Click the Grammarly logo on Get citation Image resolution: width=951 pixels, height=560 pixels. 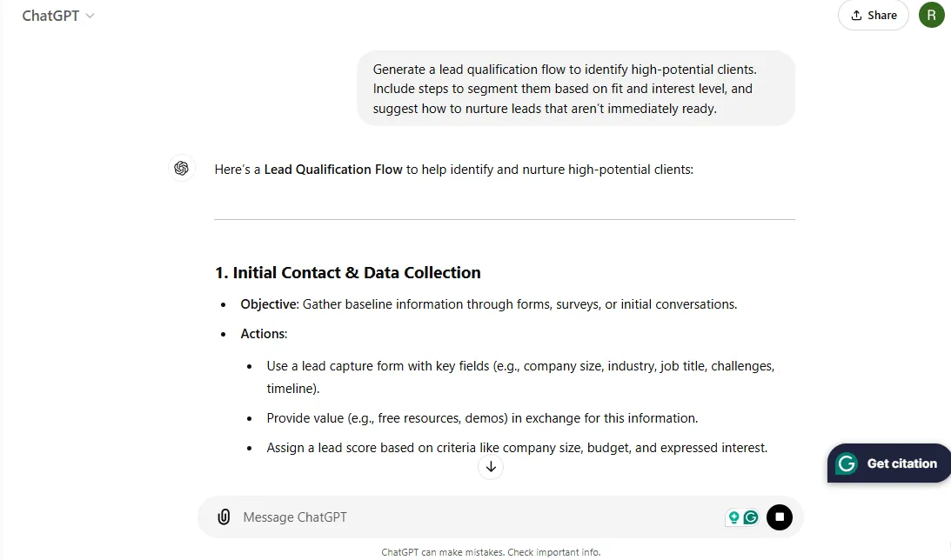pyautogui.click(x=847, y=463)
